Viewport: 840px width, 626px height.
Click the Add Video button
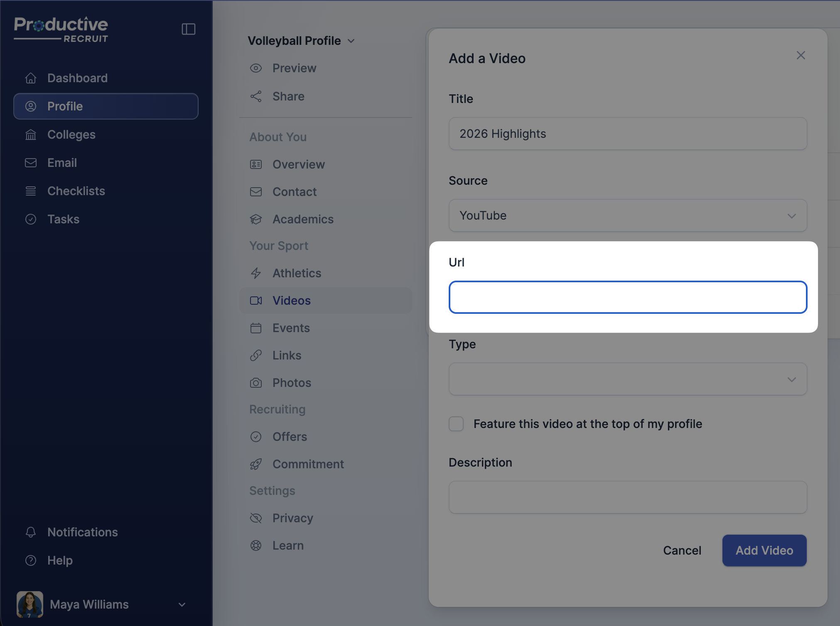764,550
